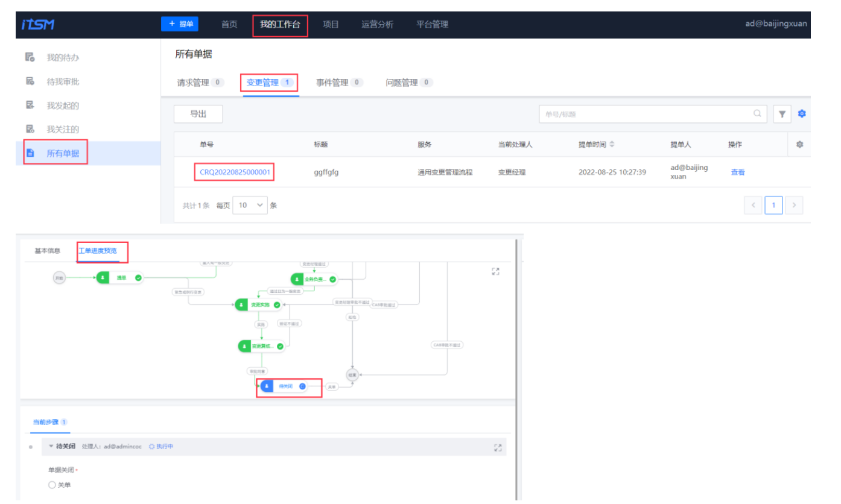Click the 我关注的 sidebar icon

(30, 129)
